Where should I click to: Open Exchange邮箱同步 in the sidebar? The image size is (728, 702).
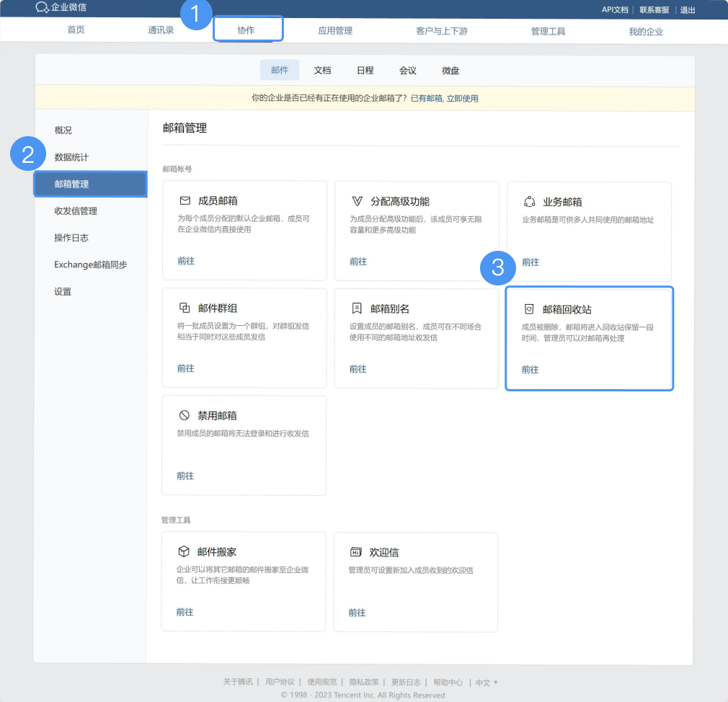tap(91, 265)
